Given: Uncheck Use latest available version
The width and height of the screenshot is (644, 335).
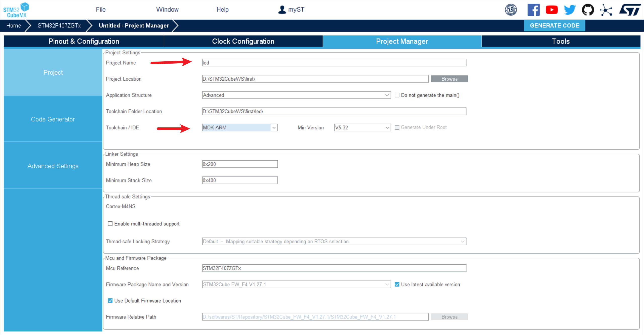Looking at the screenshot, I should click(x=397, y=284).
